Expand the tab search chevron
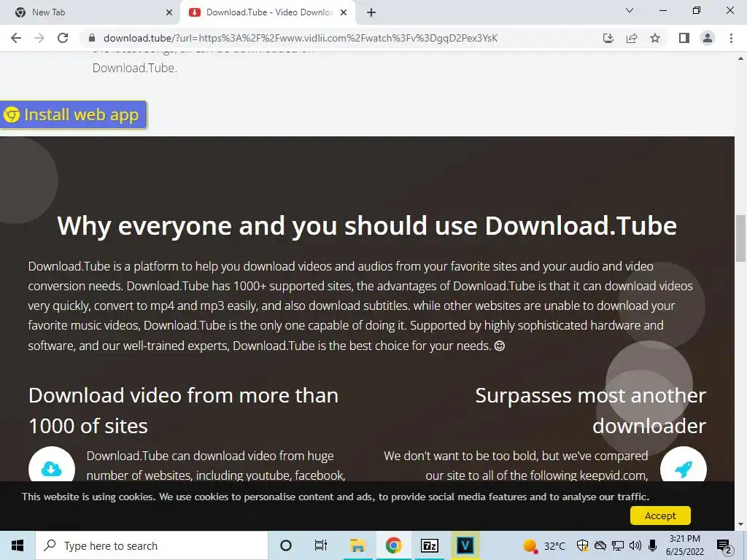The height and width of the screenshot is (560, 747). tap(630, 10)
